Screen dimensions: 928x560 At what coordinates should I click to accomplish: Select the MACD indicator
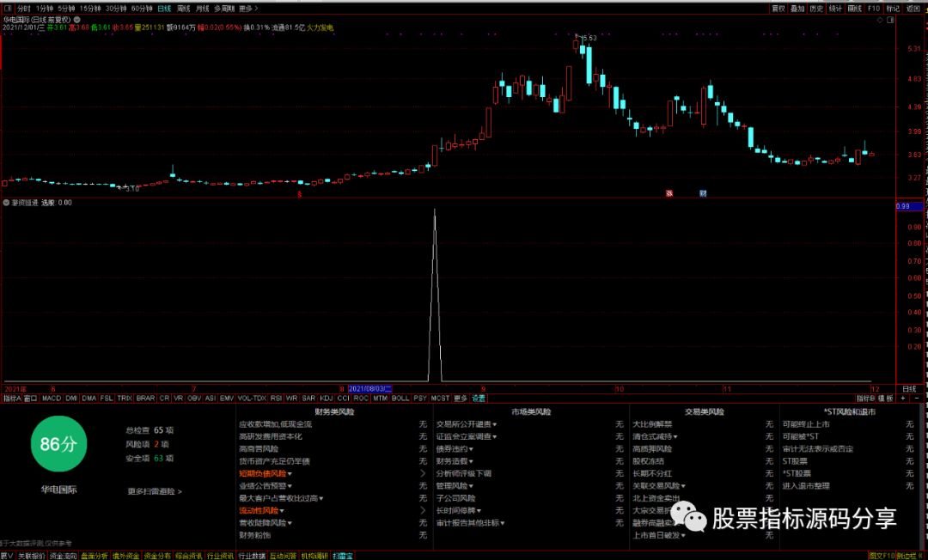point(52,399)
